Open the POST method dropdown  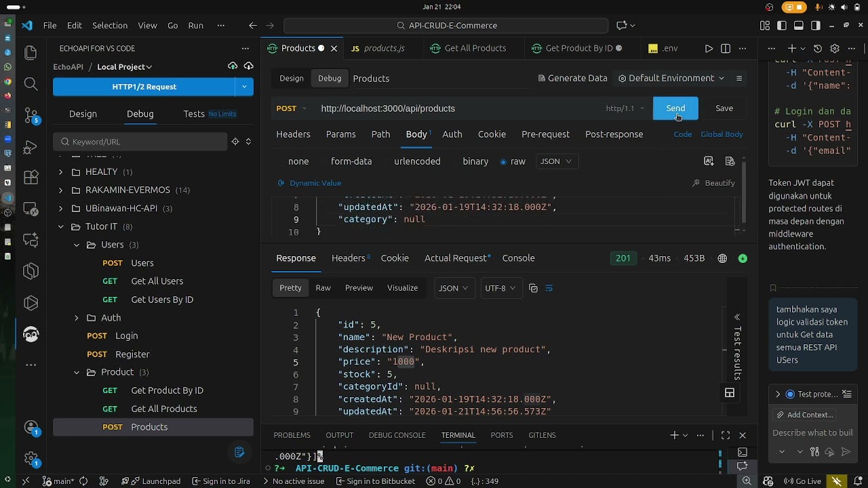292,108
